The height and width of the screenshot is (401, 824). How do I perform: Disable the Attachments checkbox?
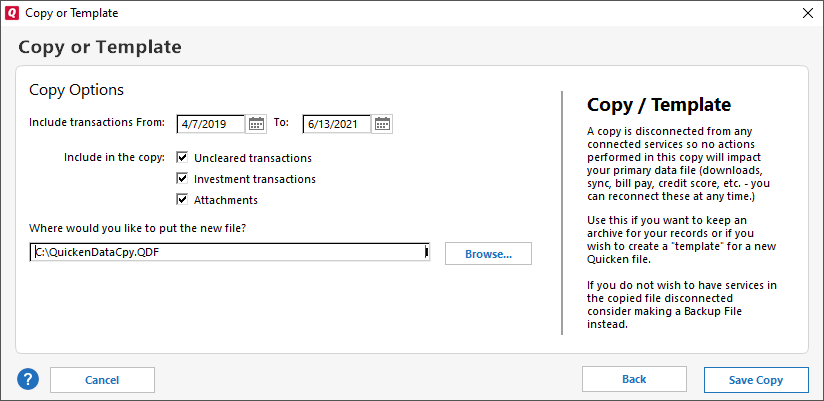click(182, 200)
